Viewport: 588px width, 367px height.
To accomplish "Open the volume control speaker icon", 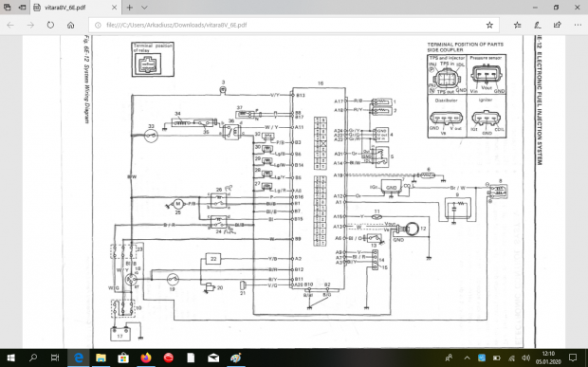I will pos(526,358).
